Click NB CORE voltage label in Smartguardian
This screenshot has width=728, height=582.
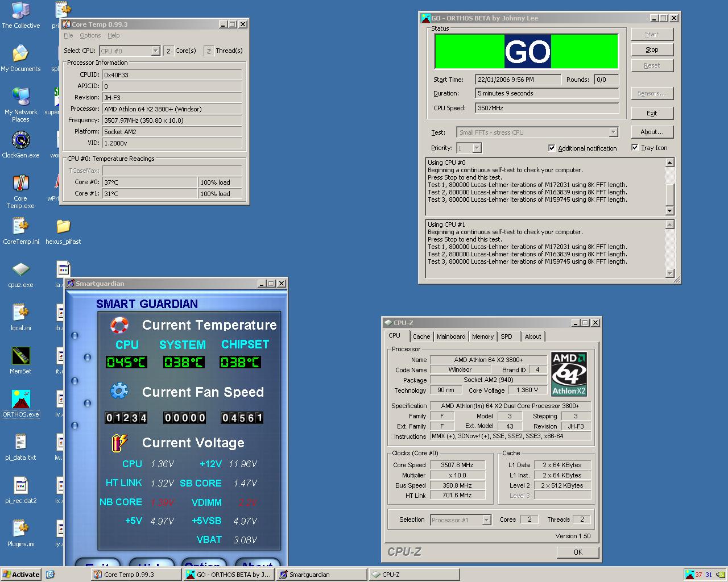pyautogui.click(x=121, y=502)
